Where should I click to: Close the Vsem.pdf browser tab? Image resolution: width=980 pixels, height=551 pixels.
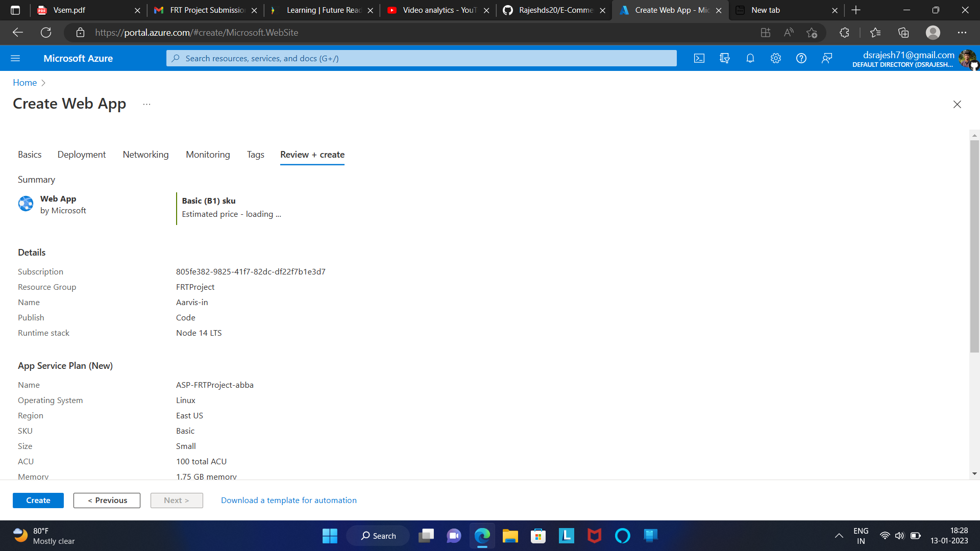(x=137, y=10)
